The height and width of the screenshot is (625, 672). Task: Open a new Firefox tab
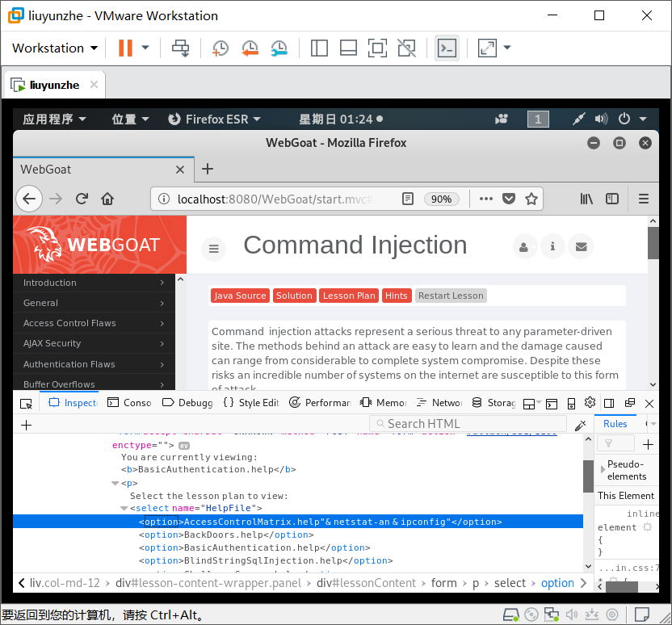(x=208, y=169)
